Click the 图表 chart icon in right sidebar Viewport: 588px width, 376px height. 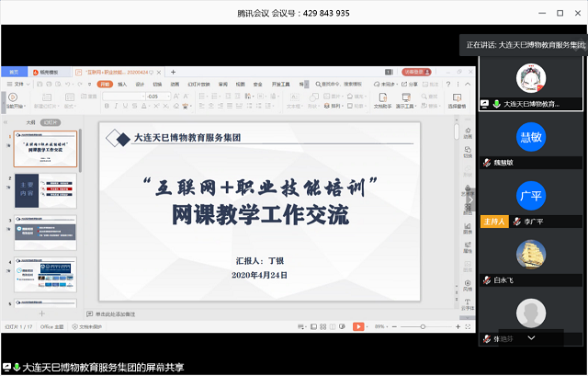click(468, 228)
